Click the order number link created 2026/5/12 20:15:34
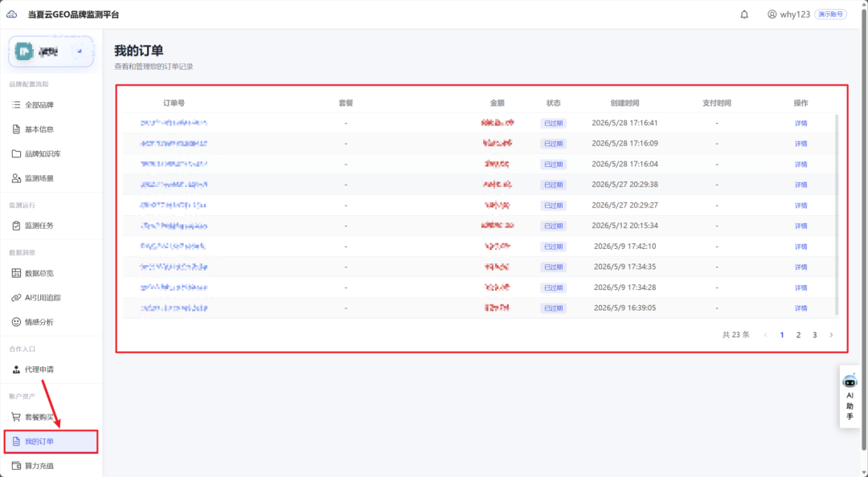The height and width of the screenshot is (477, 868). (x=174, y=226)
